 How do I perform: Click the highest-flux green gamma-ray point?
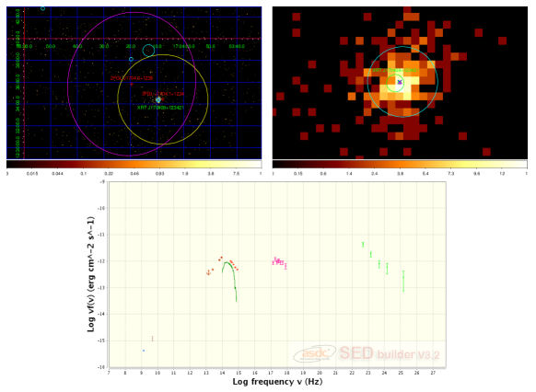click(363, 245)
